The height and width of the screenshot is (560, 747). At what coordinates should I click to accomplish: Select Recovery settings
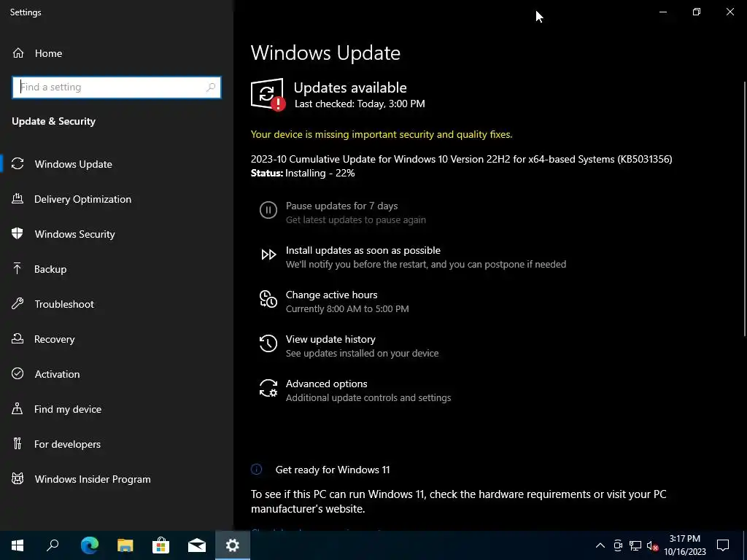click(x=117, y=339)
